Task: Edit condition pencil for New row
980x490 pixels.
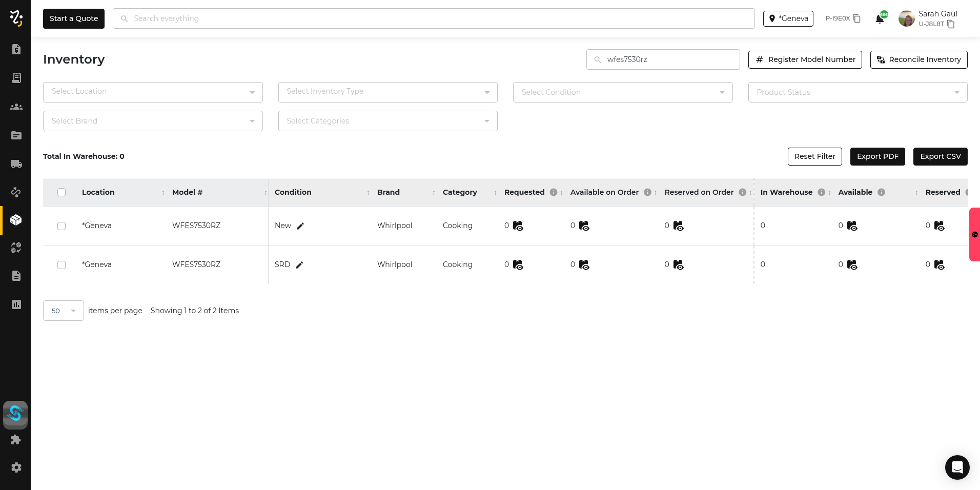Action: (x=300, y=226)
